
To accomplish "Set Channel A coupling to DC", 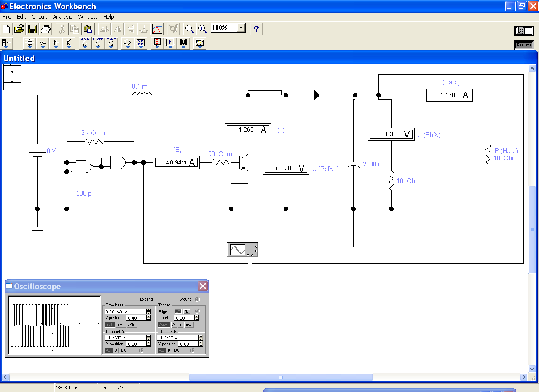I will tap(124, 350).
